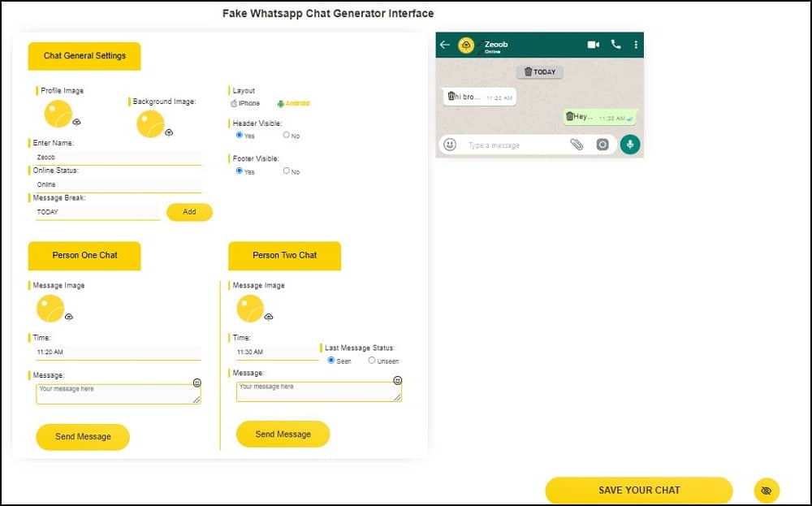Click the green 'Hey...' sent message bubble

600,117
